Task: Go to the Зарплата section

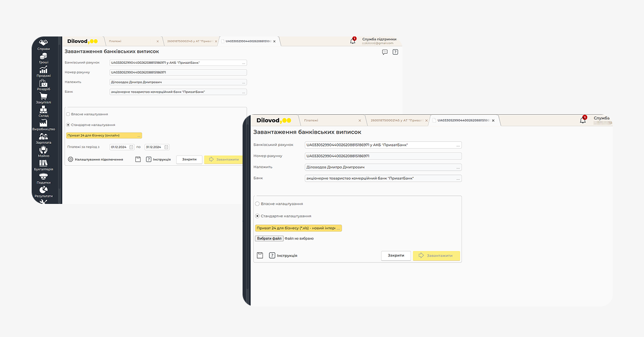Action: pos(43,139)
